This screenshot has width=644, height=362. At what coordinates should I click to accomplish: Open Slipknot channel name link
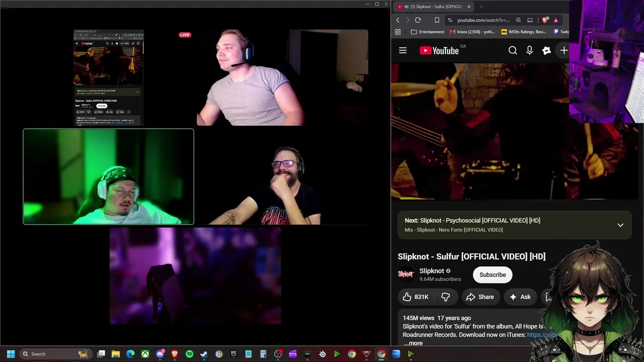point(432,271)
